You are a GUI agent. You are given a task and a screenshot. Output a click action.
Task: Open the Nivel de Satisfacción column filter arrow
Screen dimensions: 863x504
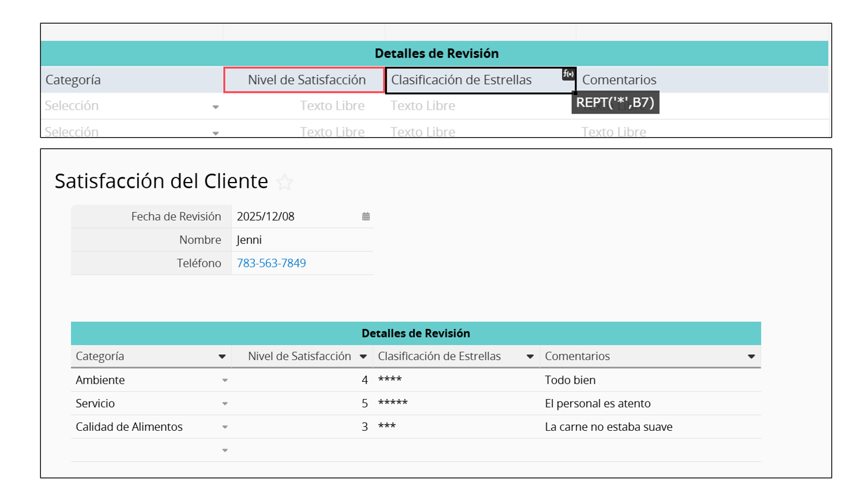click(x=363, y=357)
